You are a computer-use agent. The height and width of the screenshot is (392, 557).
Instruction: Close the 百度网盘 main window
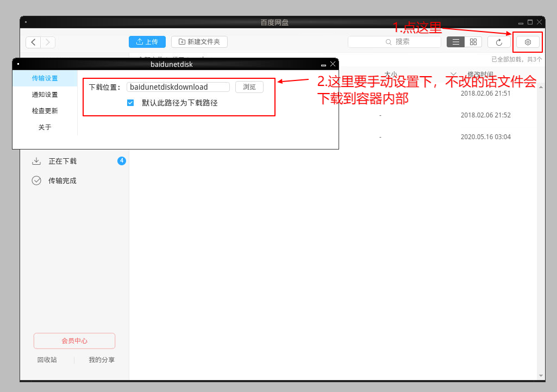click(539, 22)
